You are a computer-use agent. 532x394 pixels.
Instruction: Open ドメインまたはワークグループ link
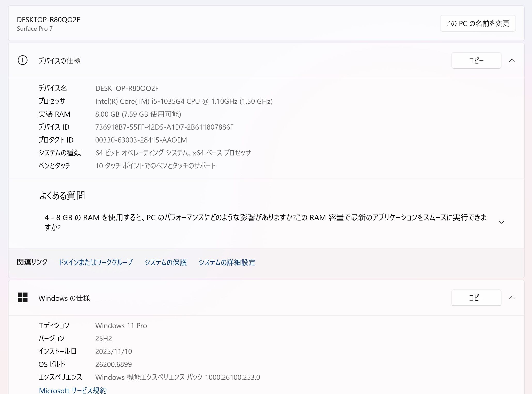pos(96,262)
